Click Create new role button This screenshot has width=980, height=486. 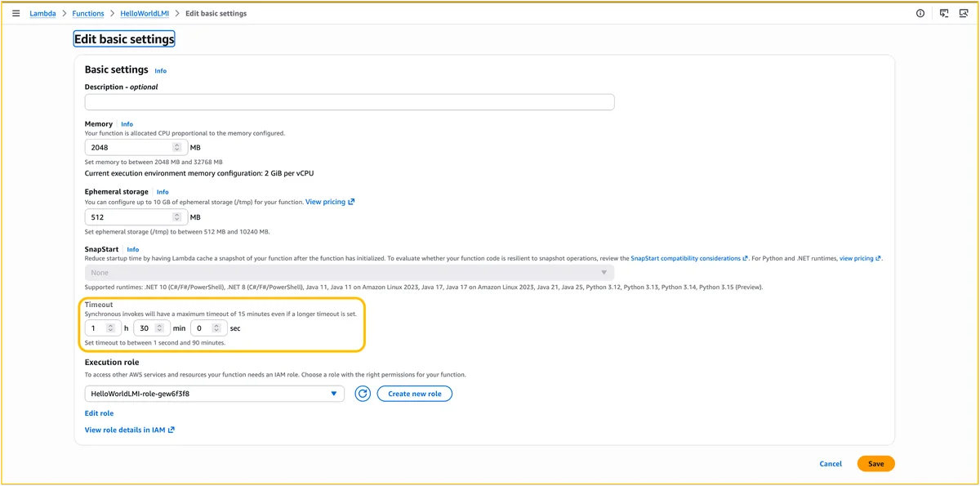click(x=415, y=394)
